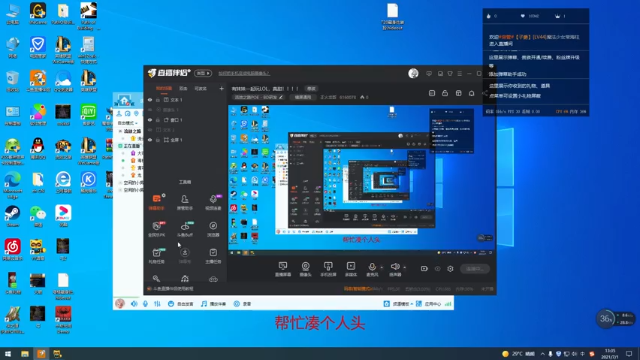
Task: Click the share icon at the panel's right edge
Action: [484, 93]
